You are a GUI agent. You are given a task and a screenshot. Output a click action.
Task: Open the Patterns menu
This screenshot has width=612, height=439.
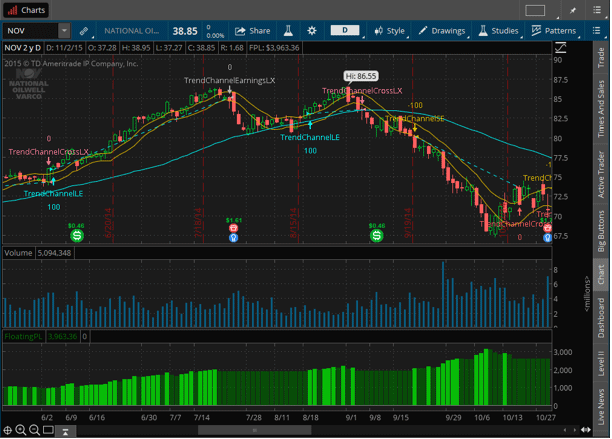pos(553,31)
